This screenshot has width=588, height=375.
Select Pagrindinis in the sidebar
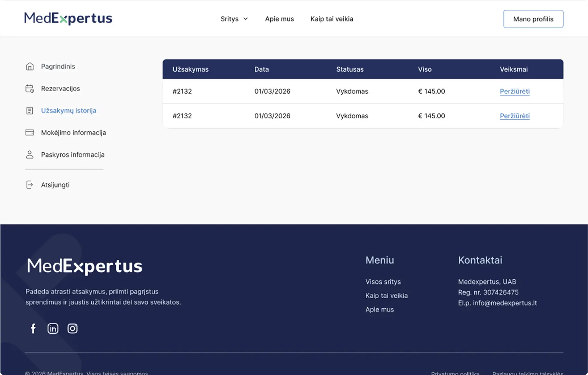(50, 66)
